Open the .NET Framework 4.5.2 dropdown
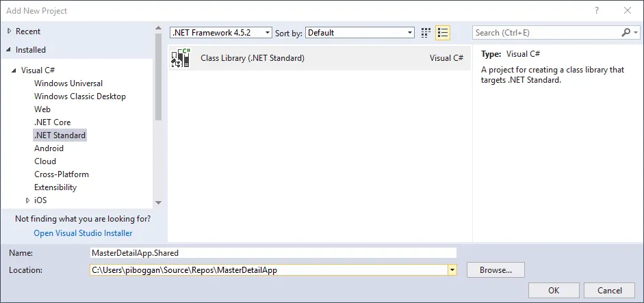Image resolution: width=644 pixels, height=303 pixels. pos(221,33)
